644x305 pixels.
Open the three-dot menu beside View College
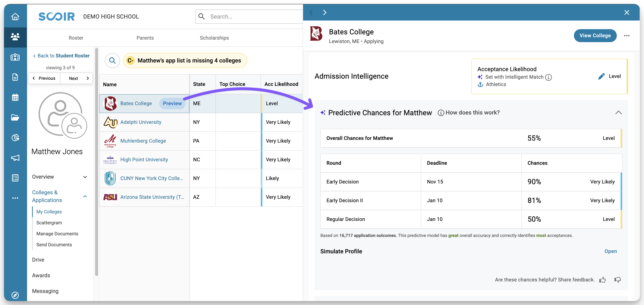tap(627, 36)
